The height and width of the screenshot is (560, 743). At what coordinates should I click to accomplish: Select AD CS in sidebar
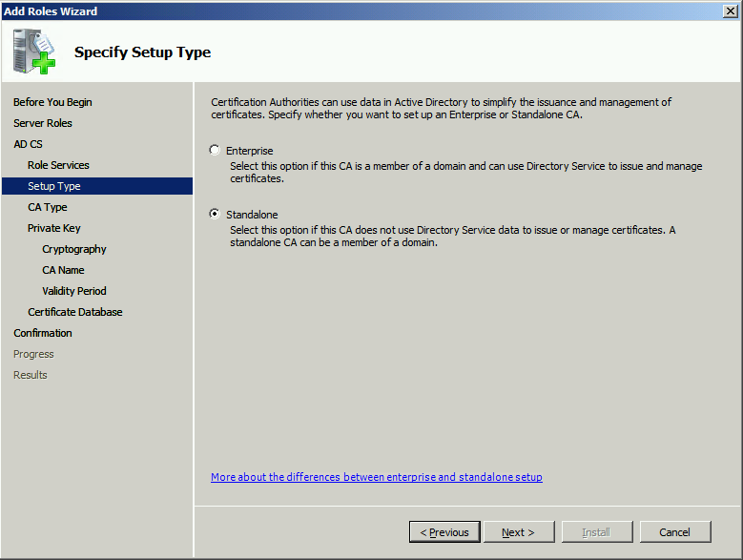click(28, 144)
